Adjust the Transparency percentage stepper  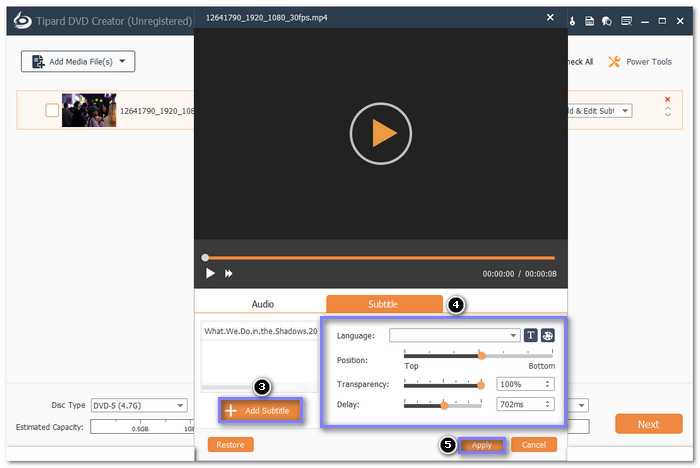point(547,384)
